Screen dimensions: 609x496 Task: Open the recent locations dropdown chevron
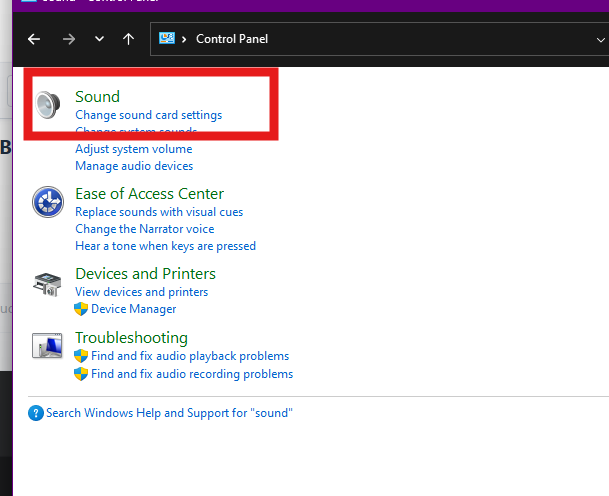(99, 39)
